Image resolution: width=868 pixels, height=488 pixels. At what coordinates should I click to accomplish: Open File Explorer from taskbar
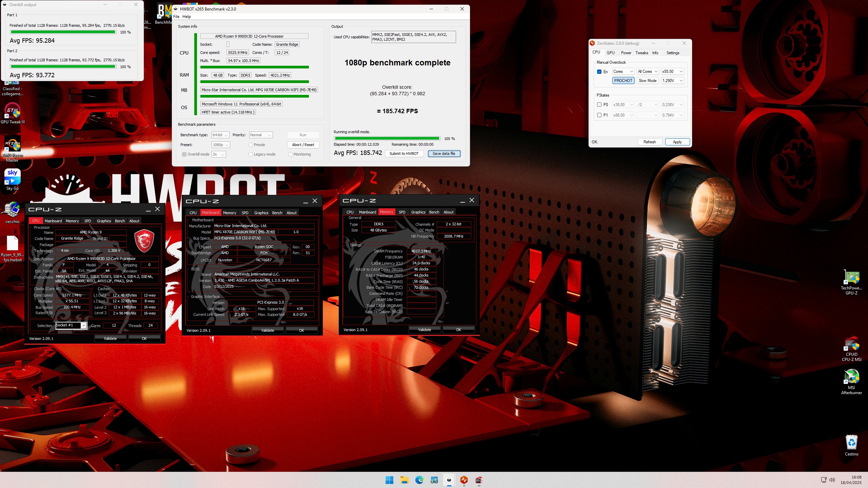[x=404, y=480]
